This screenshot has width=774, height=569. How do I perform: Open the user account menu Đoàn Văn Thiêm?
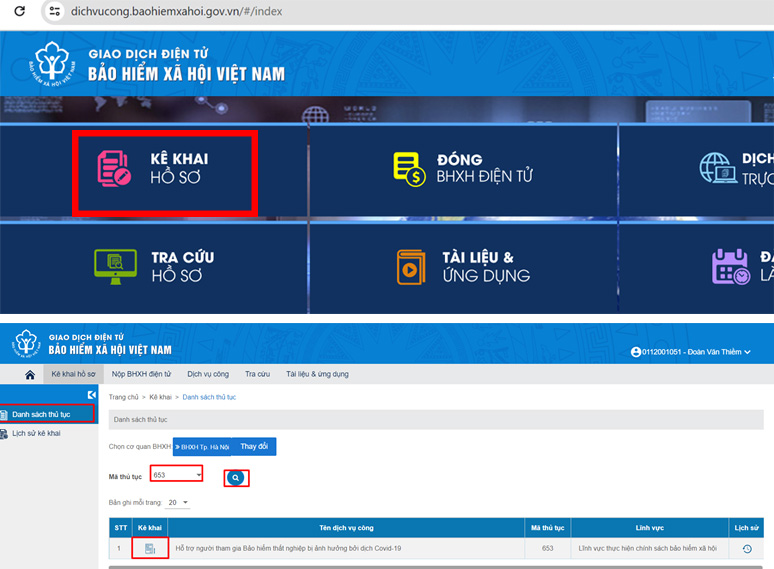point(691,352)
